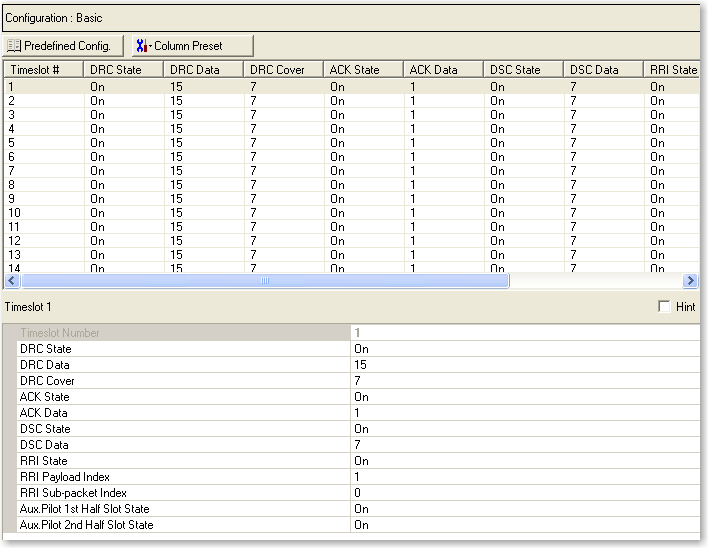Viewport: 708px width, 548px height.
Task: Click DSC State cell of timeslot 7
Action: pos(524,171)
